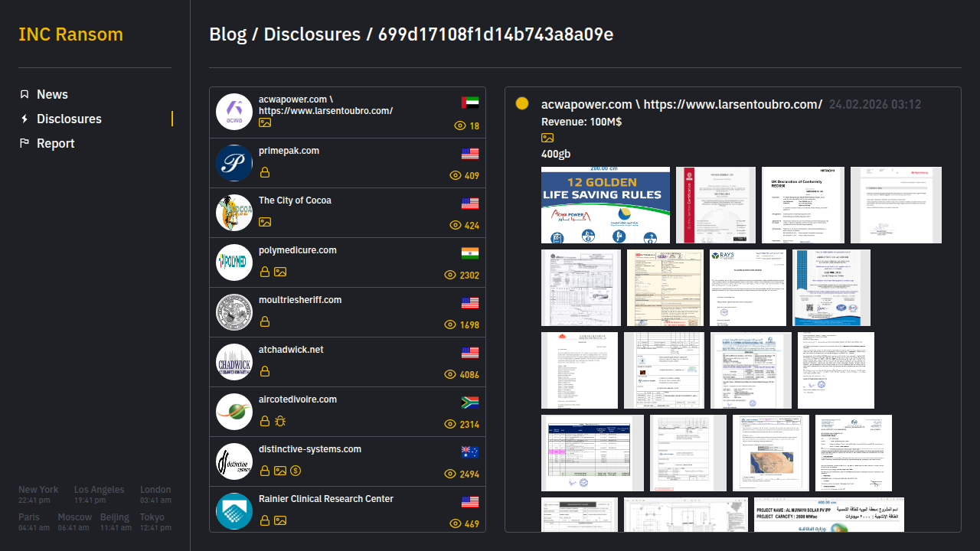Open the News menu item
Image resolution: width=980 pixels, height=551 pixels.
click(x=52, y=94)
